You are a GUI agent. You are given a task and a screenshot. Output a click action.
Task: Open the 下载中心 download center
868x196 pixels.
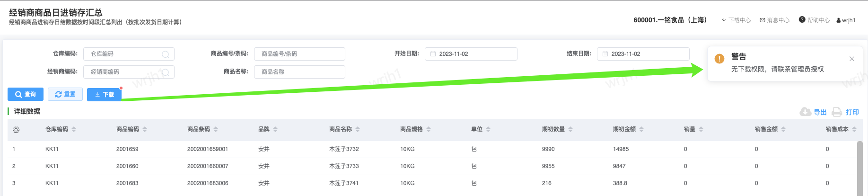coord(736,20)
